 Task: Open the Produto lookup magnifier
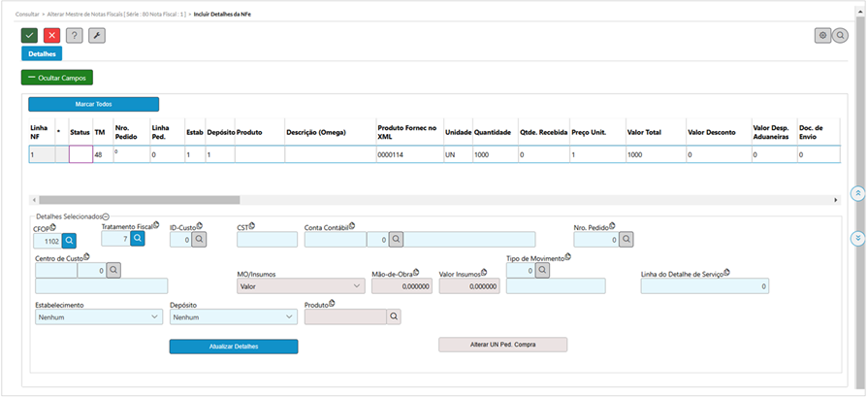pyautogui.click(x=393, y=316)
